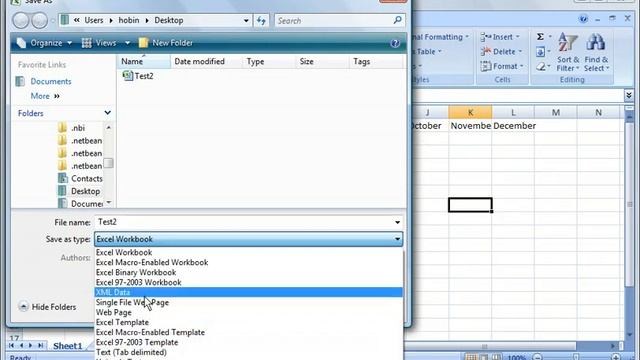This screenshot has height=360, width=640.
Task: Select column M header in Excel
Action: (556, 112)
